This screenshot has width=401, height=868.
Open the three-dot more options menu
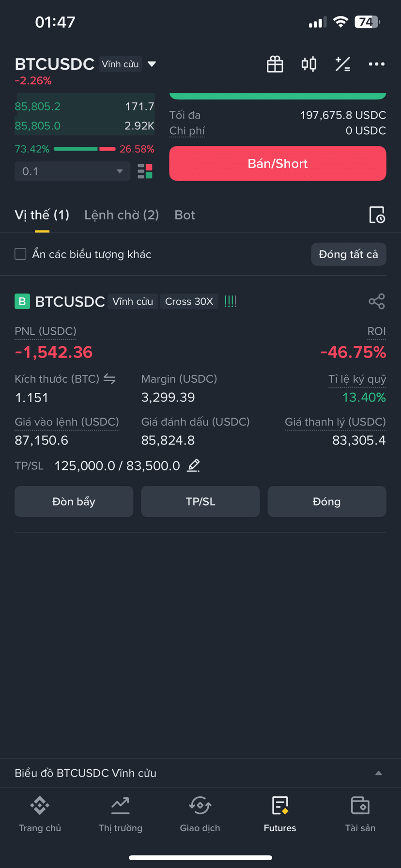(376, 64)
